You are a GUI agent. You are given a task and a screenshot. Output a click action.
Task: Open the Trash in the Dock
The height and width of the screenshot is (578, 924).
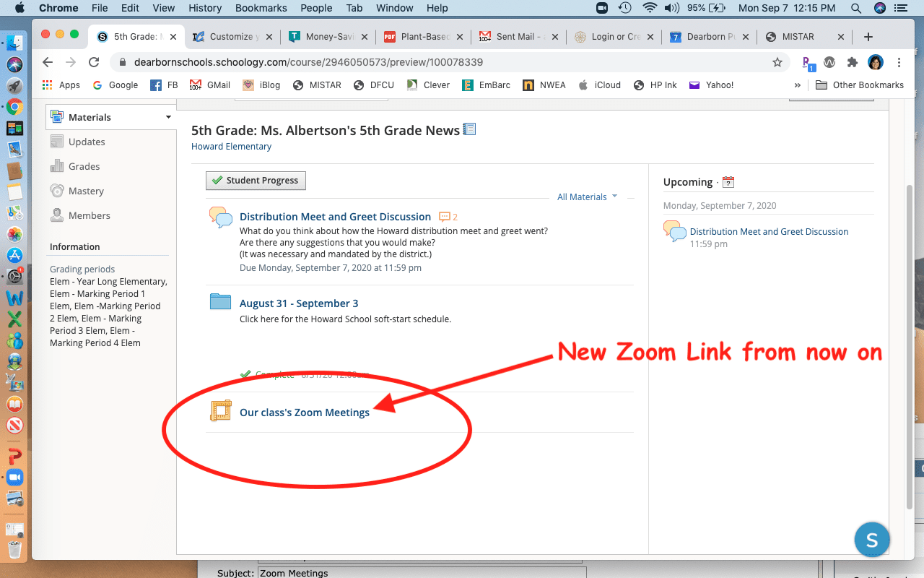(x=14, y=551)
